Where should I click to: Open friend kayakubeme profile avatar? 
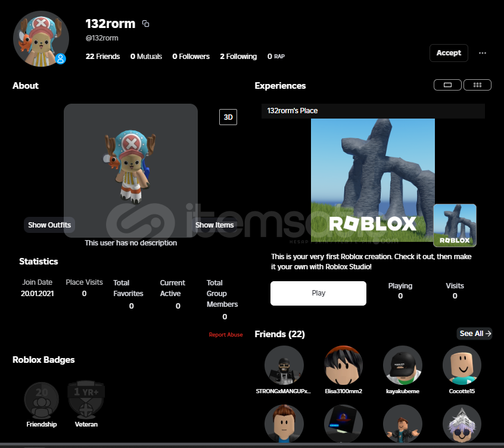point(403,365)
